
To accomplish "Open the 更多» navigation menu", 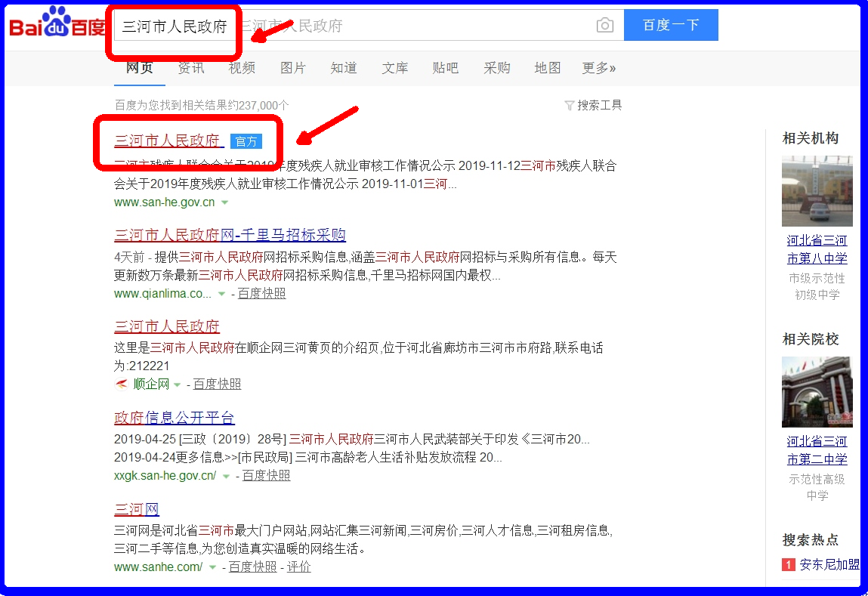I will click(x=598, y=68).
